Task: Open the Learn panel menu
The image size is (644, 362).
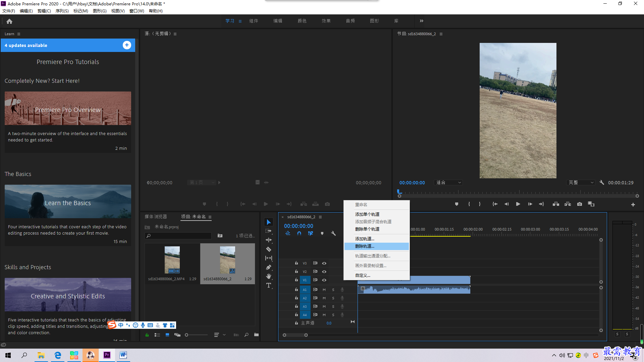Action: tap(19, 34)
